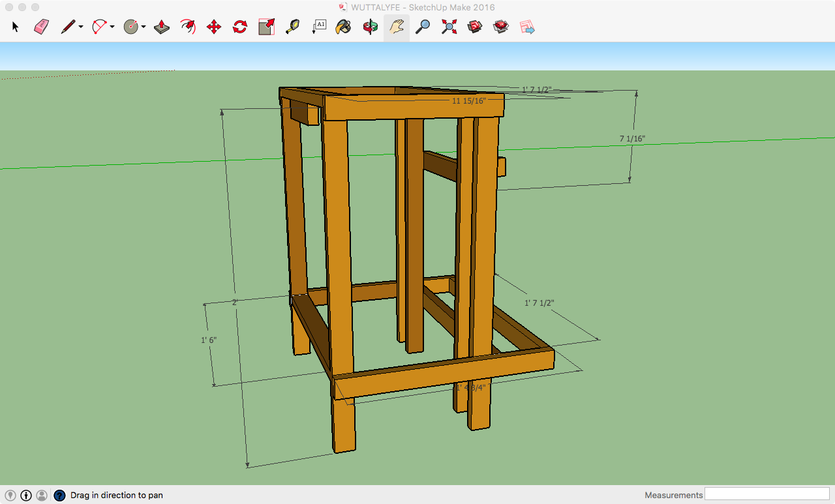Screen dimensions: 835x504
Task: Click the upper 1' 7 1/2" dimension label
Action: coord(537,89)
